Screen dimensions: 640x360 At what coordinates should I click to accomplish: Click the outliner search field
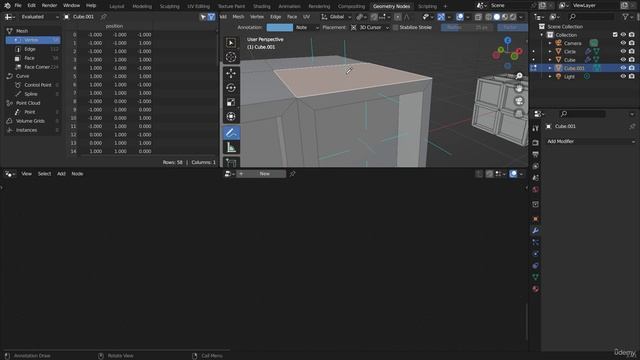591,17
